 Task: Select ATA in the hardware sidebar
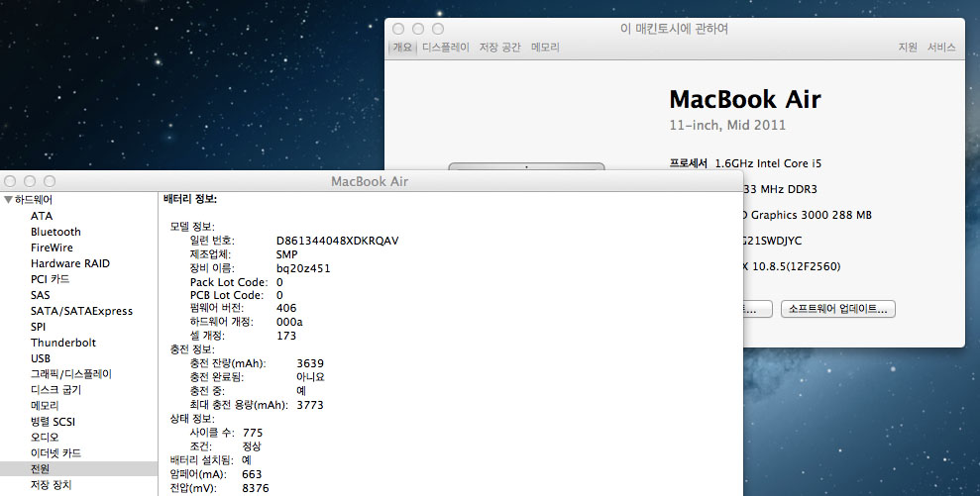tap(42, 216)
